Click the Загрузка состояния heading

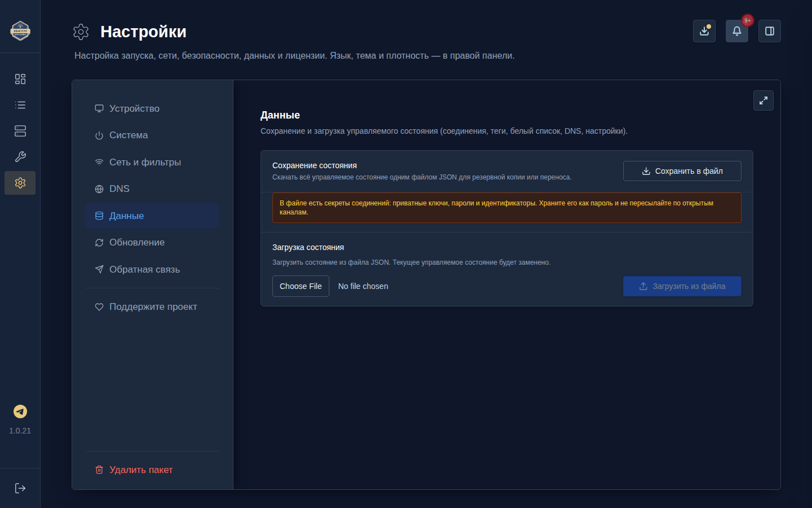308,247
